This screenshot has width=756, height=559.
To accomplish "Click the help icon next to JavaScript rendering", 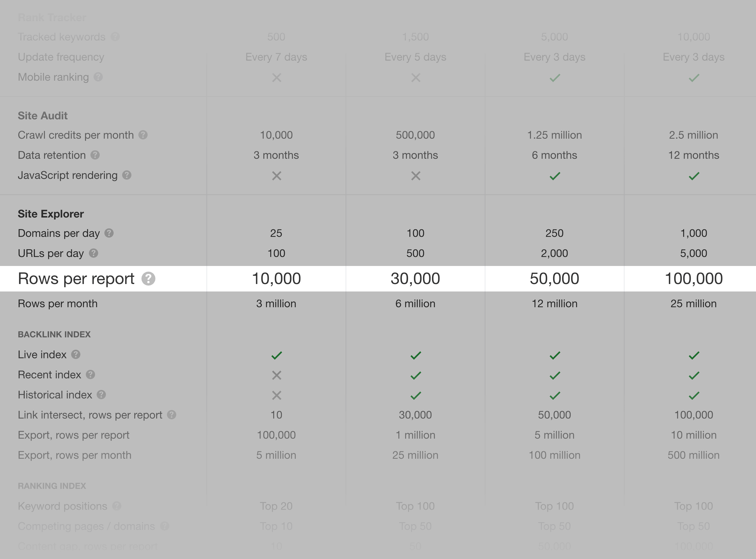I will point(130,175).
